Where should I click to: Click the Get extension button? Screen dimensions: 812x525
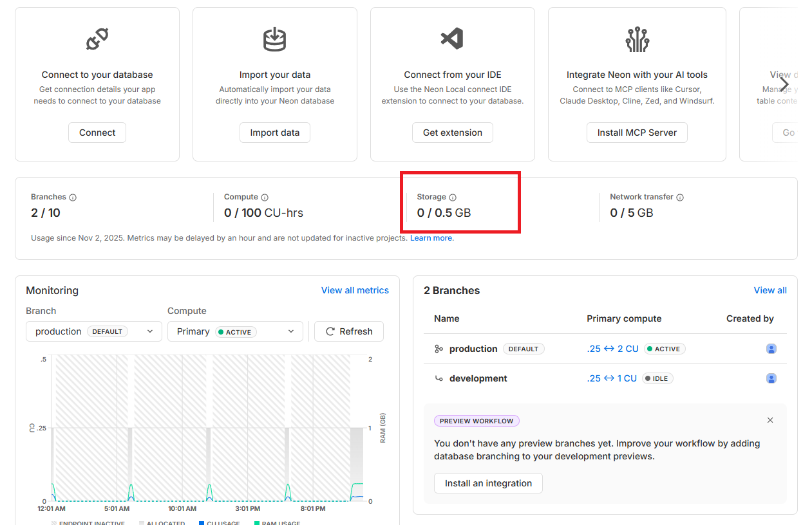453,133
